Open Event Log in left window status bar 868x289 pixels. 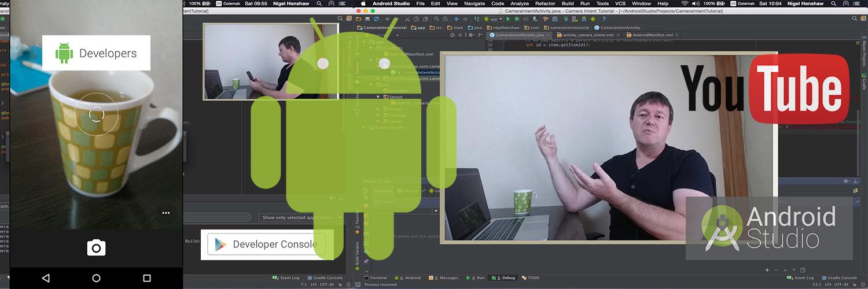pyautogui.click(x=285, y=277)
